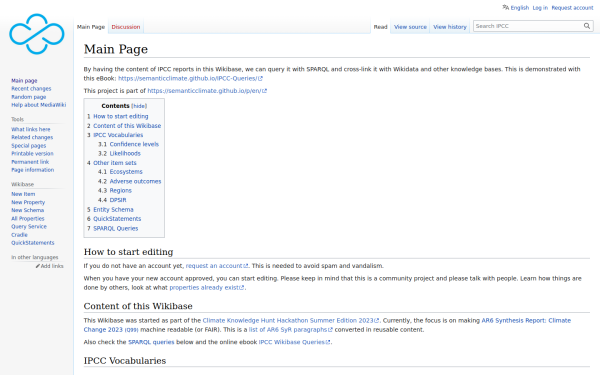Click the pencil Add links icon
This screenshot has width=600, height=375.
[38, 266]
